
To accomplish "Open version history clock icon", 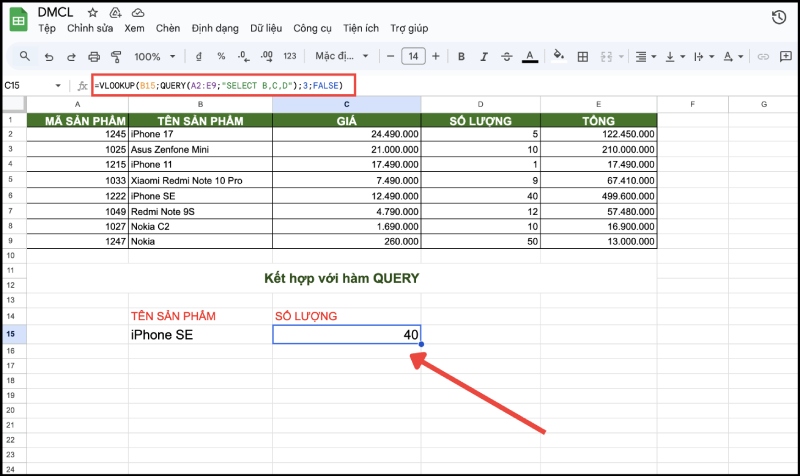I will (779, 17).
